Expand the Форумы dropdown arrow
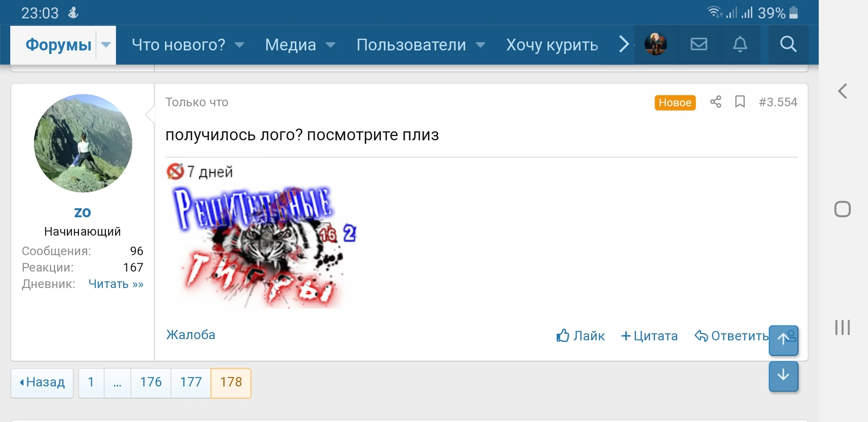The image size is (868, 422). pyautogui.click(x=106, y=45)
